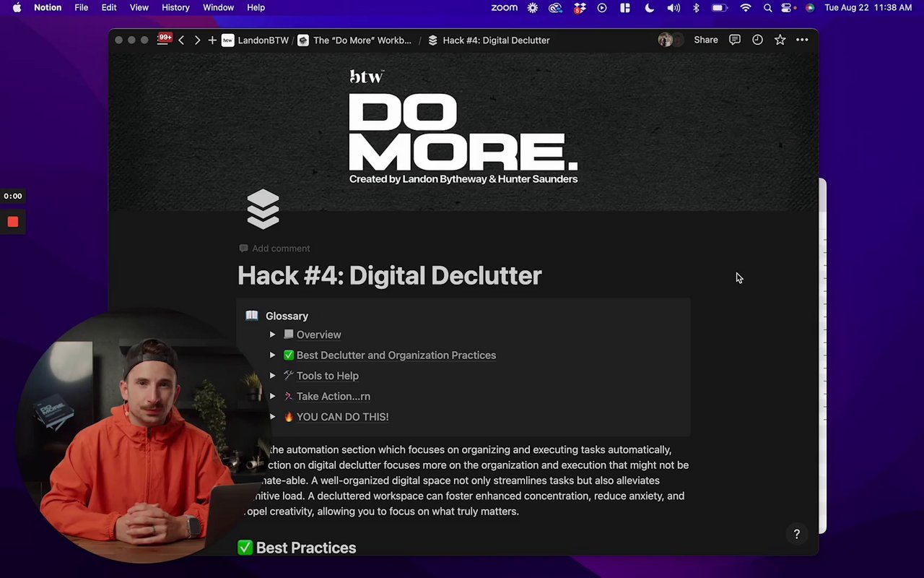Screen dimensions: 924x578
Task: Expand the Tools to Help toggle
Action: [272, 376]
